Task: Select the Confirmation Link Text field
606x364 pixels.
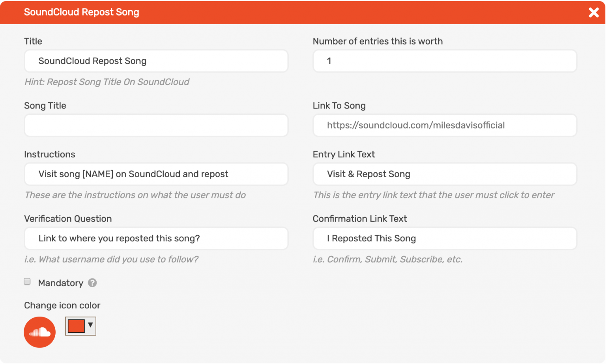Action: click(x=445, y=238)
